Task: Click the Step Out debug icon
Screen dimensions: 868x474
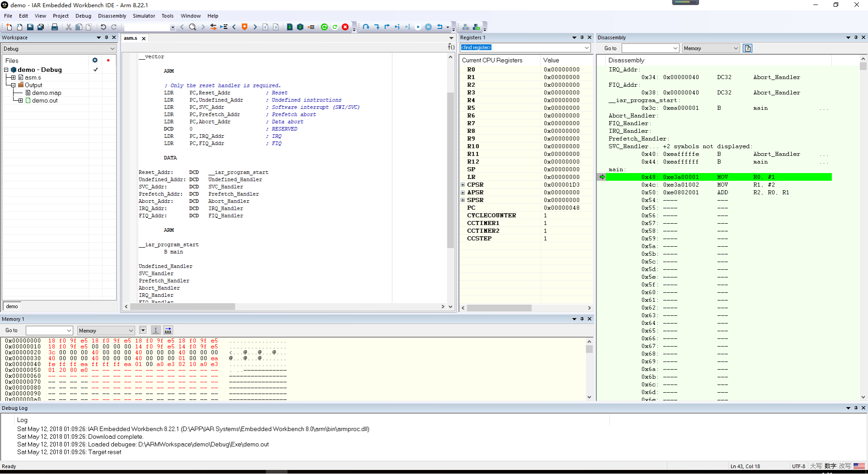Action: 387,27
